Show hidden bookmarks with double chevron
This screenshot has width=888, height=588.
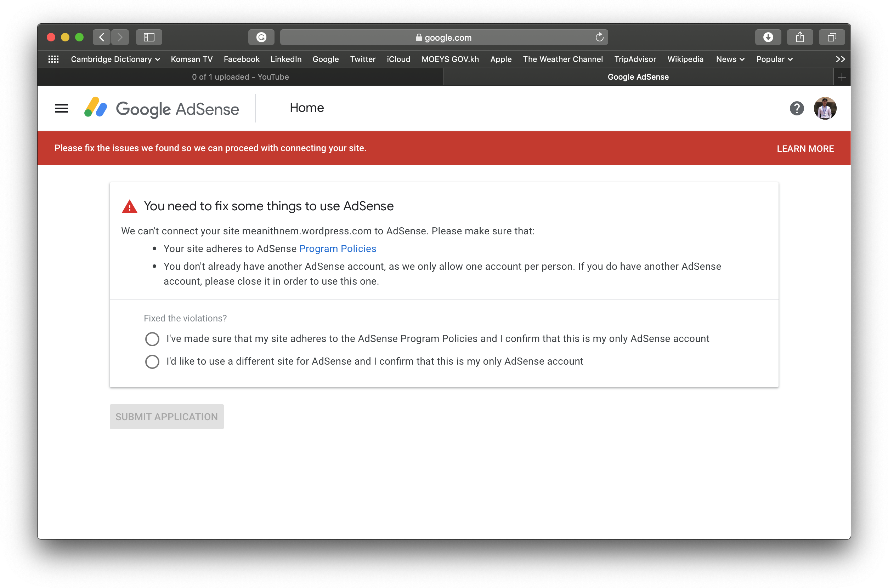[840, 59]
